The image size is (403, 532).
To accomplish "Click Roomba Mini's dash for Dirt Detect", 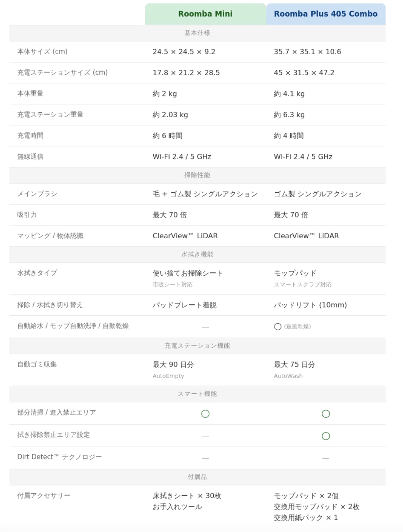I will tap(205, 458).
